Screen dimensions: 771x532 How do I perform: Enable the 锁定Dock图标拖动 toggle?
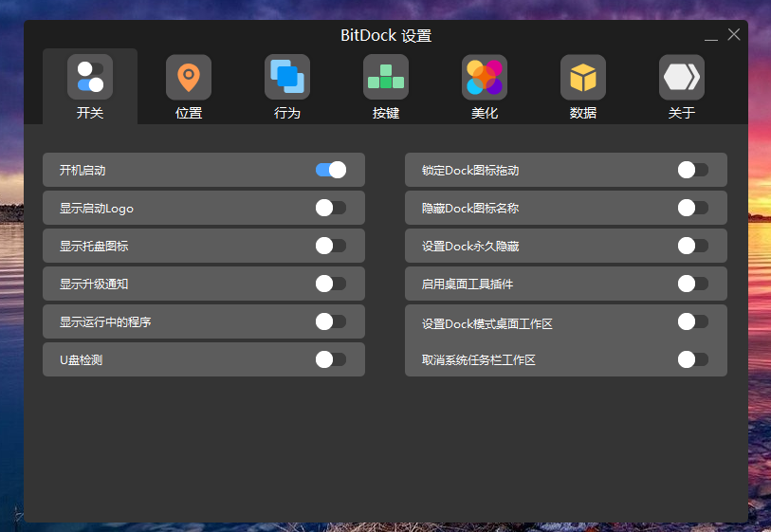pyautogui.click(x=693, y=170)
